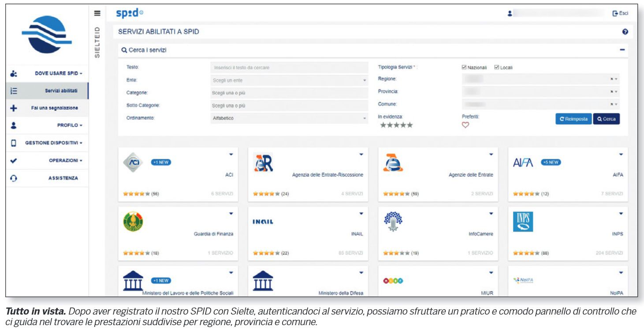Click the Reimposta button
644x330 pixels.
(573, 119)
